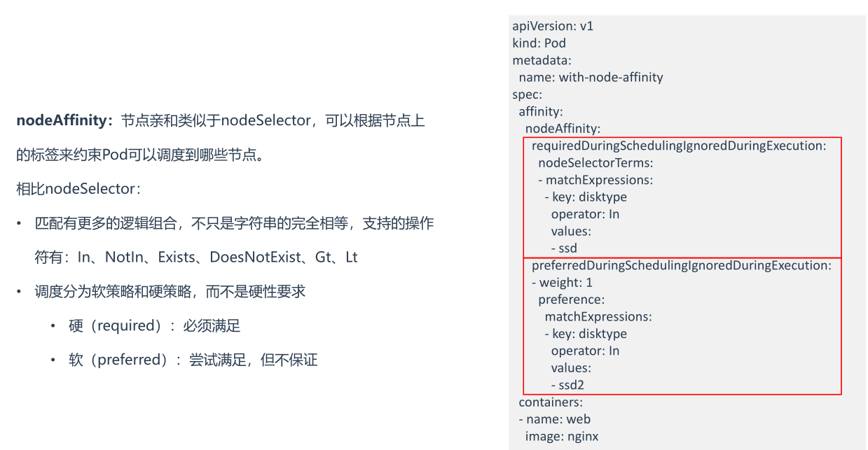The width and height of the screenshot is (868, 450).
Task: Click the 相比nodeSelector line
Action: tap(78, 189)
